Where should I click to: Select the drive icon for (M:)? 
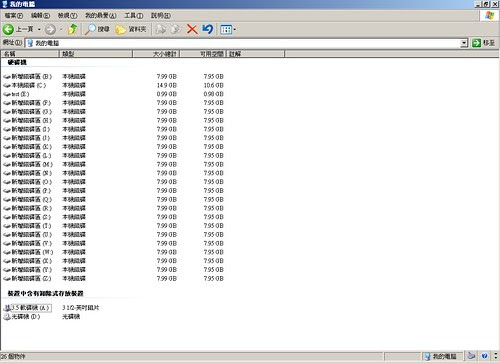coord(7,164)
